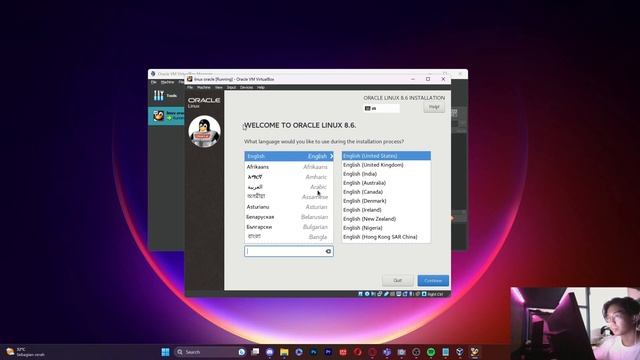Viewport: 640px width, 360px height.
Task: Open File menu in VirtualBox Manager window
Action: (x=153, y=82)
